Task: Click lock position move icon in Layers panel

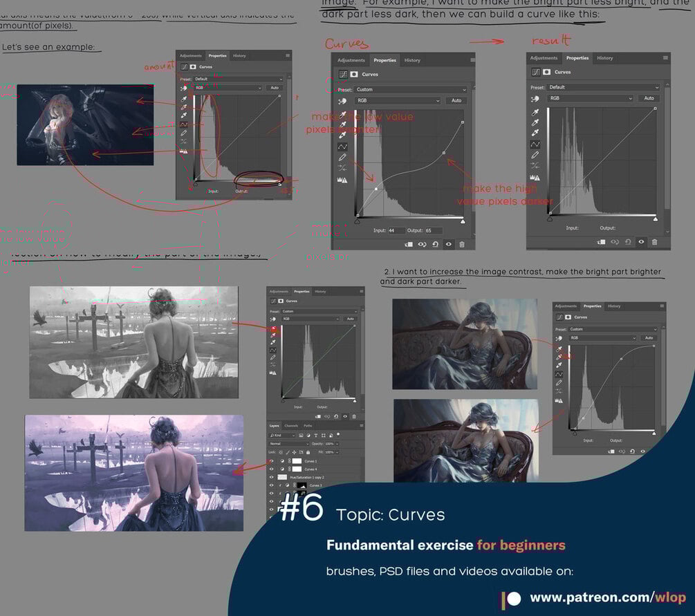Action: point(294,452)
